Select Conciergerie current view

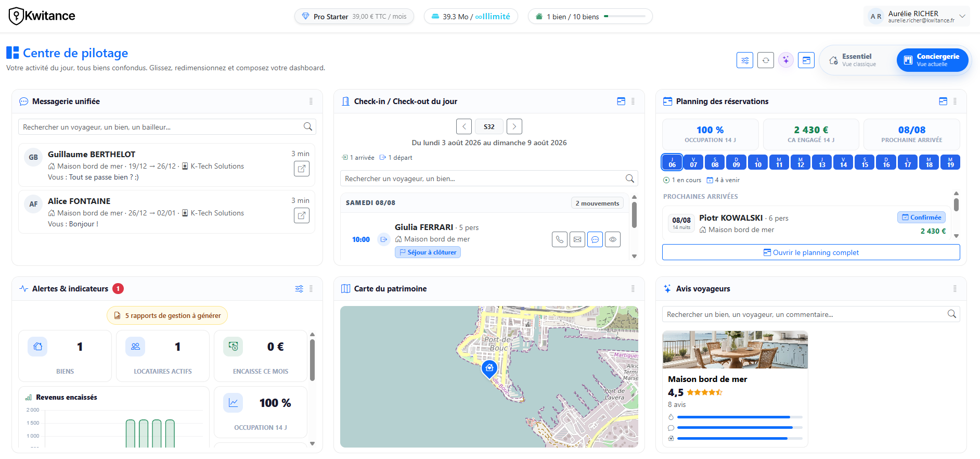click(x=932, y=60)
